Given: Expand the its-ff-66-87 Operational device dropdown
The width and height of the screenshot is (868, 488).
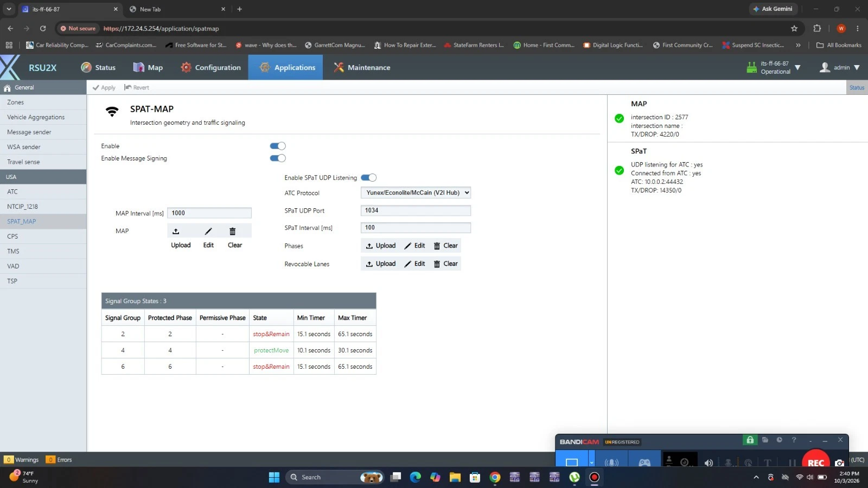Looking at the screenshot, I should (x=797, y=68).
